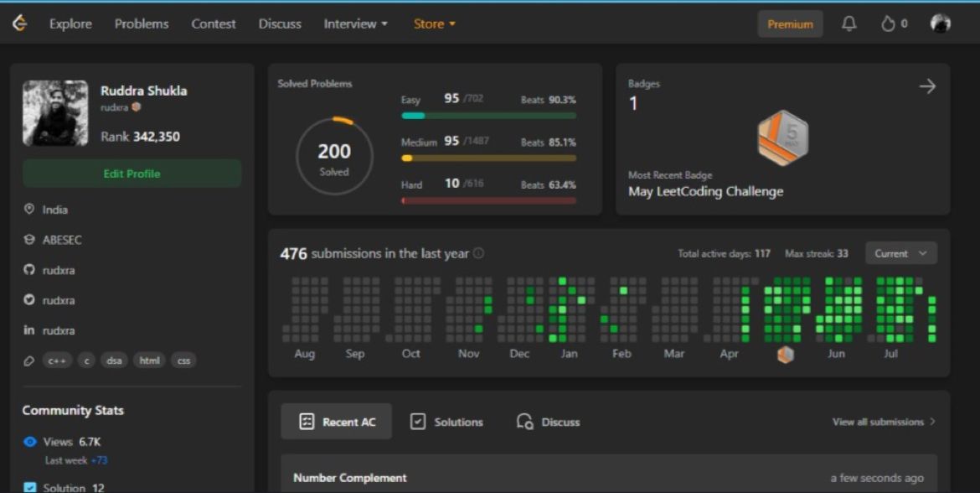Click the May LeetCoding Challenge badge image
Screen dimensions: 980x493
[x=783, y=138]
